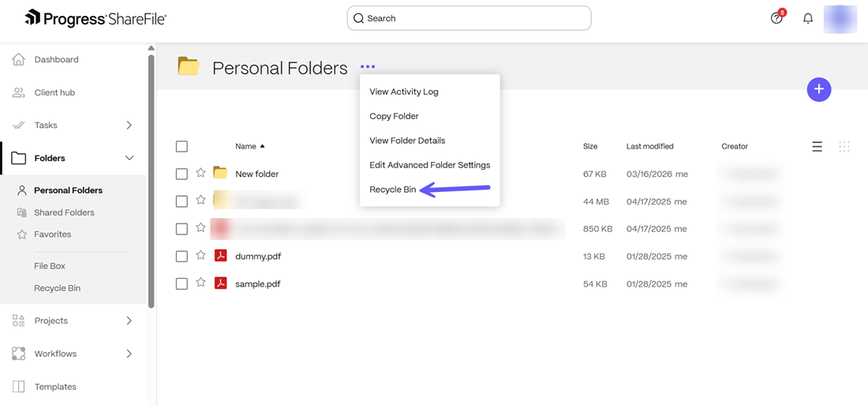868x406 pixels.
Task: Open Shared Folders in sidebar
Action: click(64, 212)
